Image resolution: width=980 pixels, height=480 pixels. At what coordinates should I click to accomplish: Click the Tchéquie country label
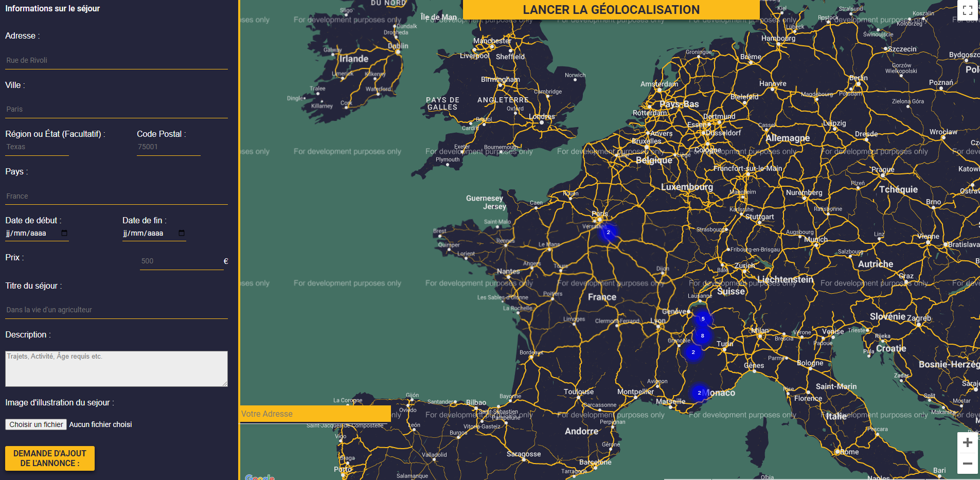coord(898,189)
